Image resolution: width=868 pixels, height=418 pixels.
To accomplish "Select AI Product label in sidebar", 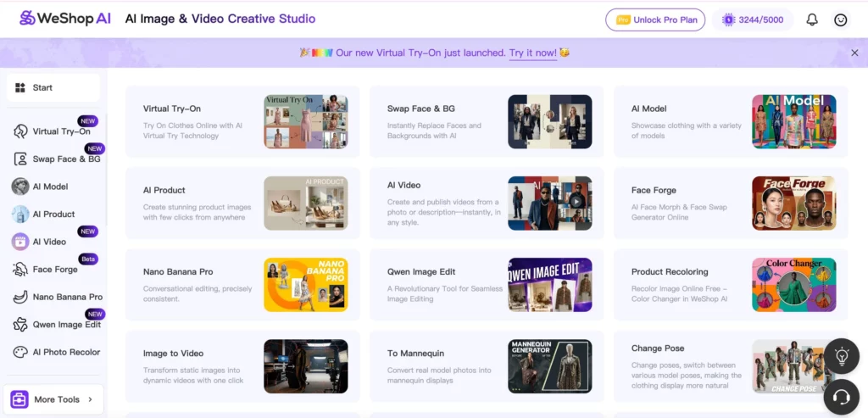I will coord(53,215).
